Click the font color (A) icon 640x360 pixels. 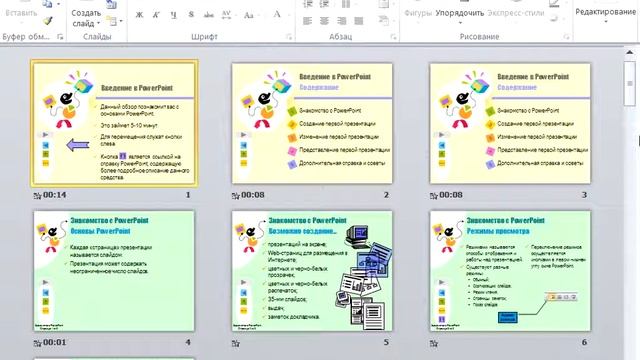(x=277, y=14)
